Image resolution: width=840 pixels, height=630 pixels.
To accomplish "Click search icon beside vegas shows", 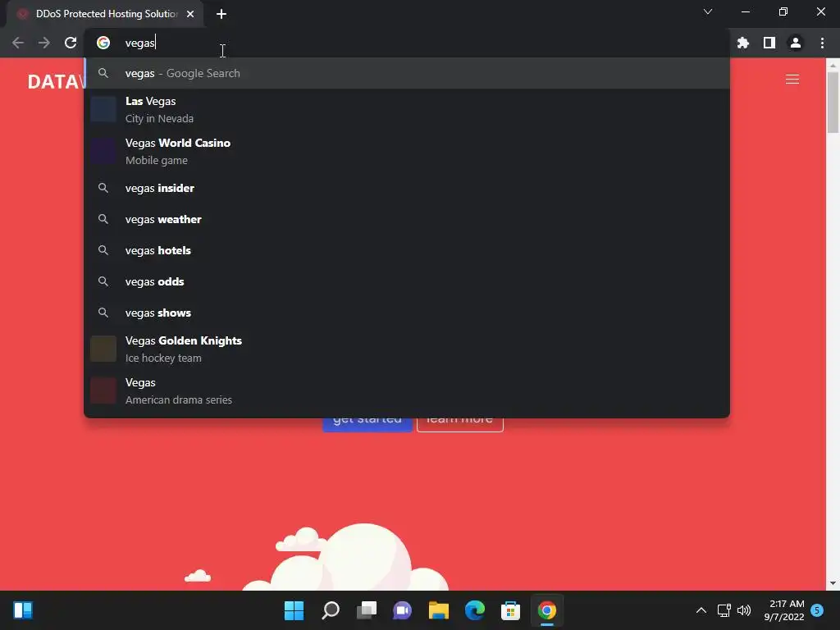I will point(103,313).
